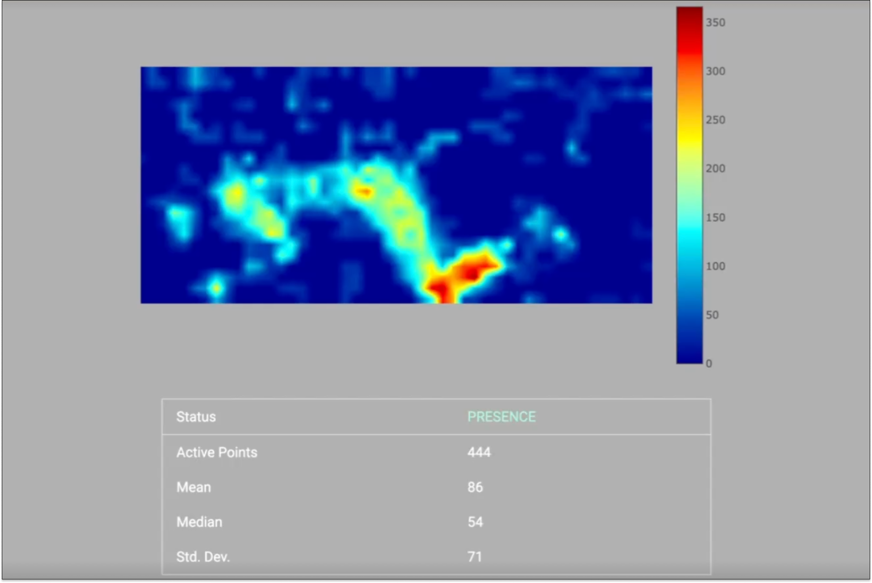Select the Status row label
Viewport: 872px width, 583px height.
click(x=196, y=417)
